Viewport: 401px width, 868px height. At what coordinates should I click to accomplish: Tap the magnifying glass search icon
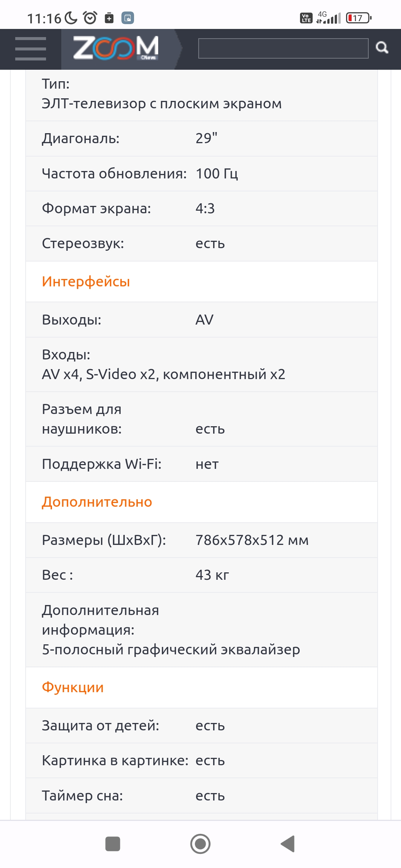coord(381,48)
